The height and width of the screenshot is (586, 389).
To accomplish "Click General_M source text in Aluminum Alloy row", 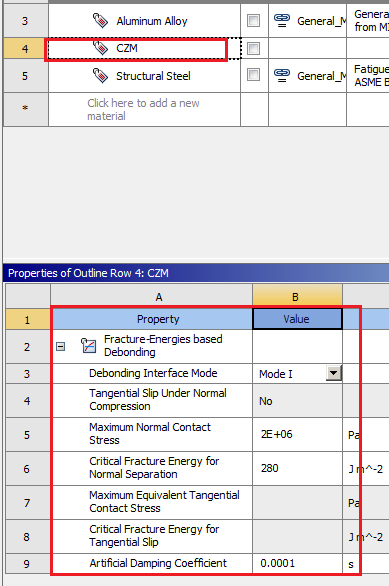I will point(321,21).
